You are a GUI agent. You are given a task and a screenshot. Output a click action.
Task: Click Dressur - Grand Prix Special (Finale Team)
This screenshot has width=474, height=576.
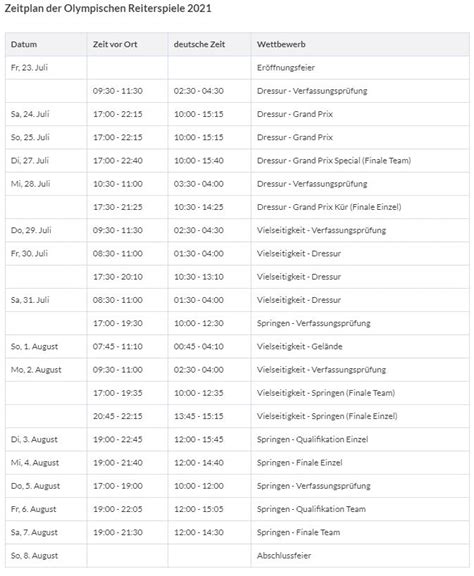pos(334,161)
